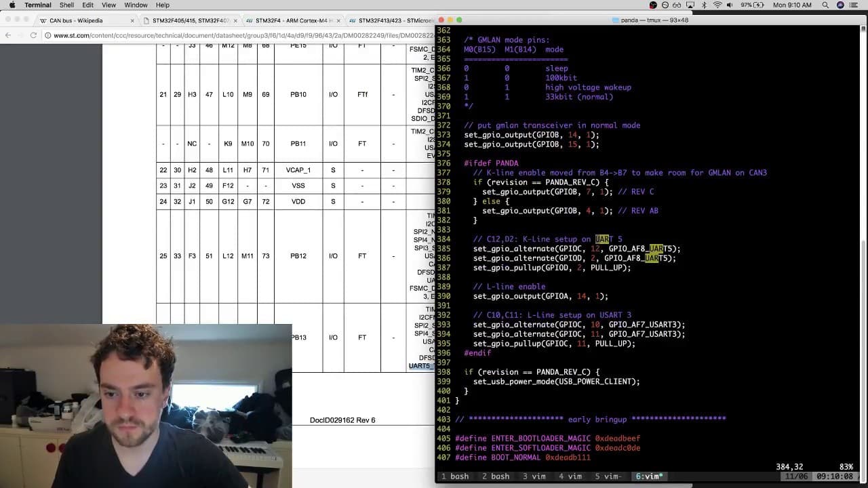Click Terminal window title 'panda — tmux — 93×48'
The image size is (868, 488).
point(654,20)
